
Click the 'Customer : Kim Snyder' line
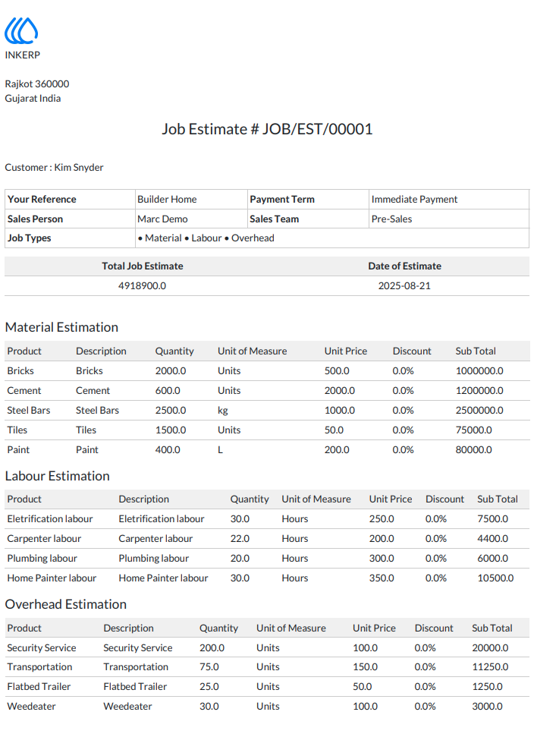point(54,167)
